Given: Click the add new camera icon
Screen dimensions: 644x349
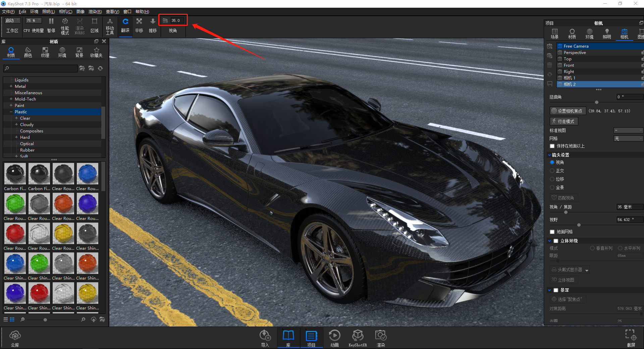Looking at the screenshot, I should 550,47.
